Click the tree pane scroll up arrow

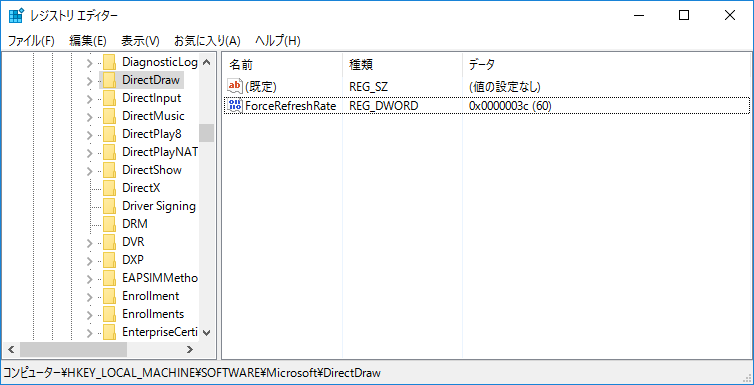(x=207, y=62)
